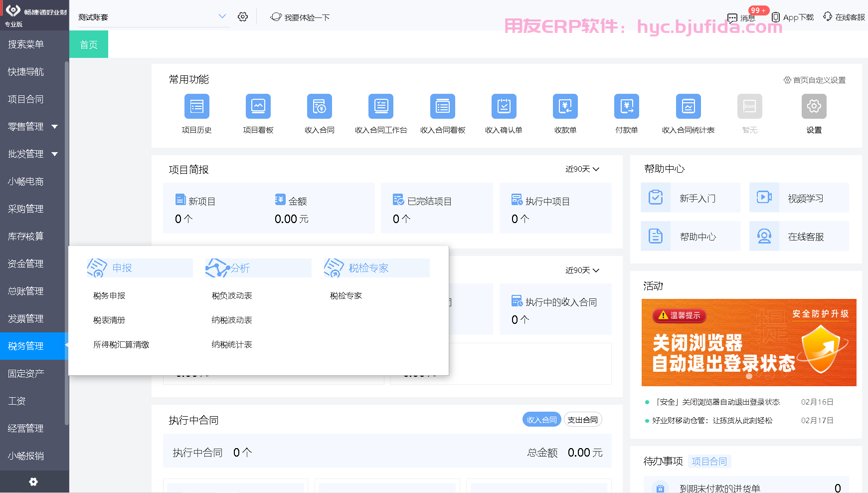This screenshot has height=493, width=868.
Task: Click the 申报 category icon
Action: click(x=97, y=268)
